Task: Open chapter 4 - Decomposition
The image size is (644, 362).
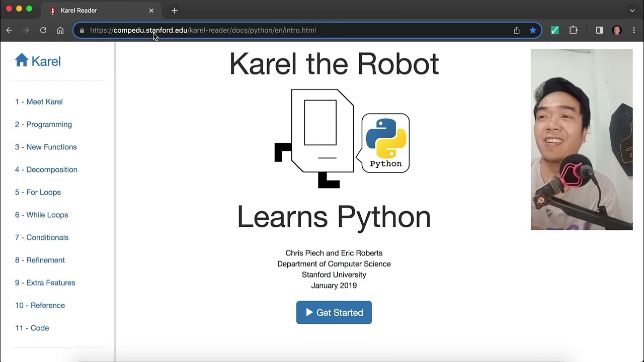Action: click(46, 169)
